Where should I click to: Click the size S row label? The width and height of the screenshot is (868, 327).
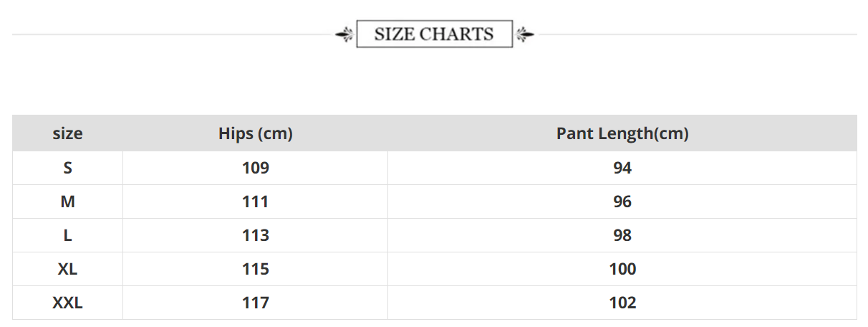point(67,168)
